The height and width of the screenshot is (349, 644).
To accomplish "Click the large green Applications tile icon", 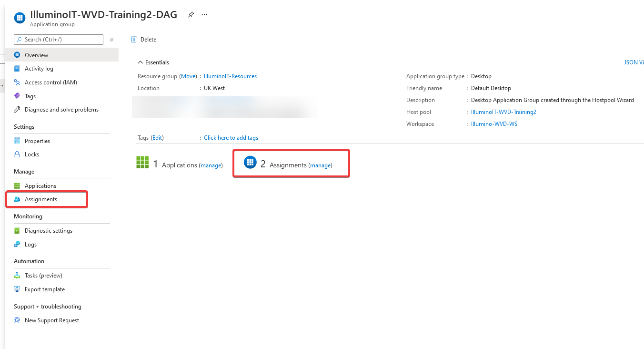I will click(143, 163).
